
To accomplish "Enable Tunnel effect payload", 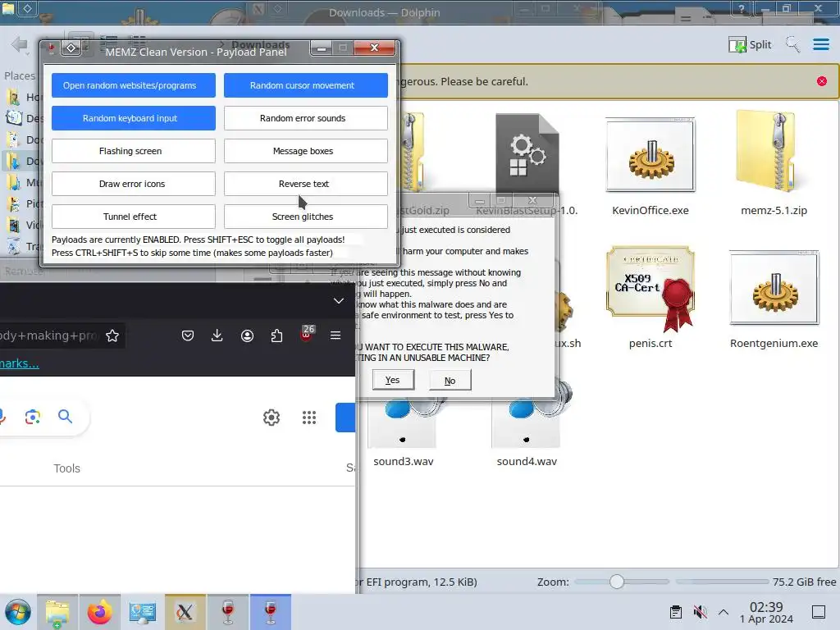I will (134, 217).
